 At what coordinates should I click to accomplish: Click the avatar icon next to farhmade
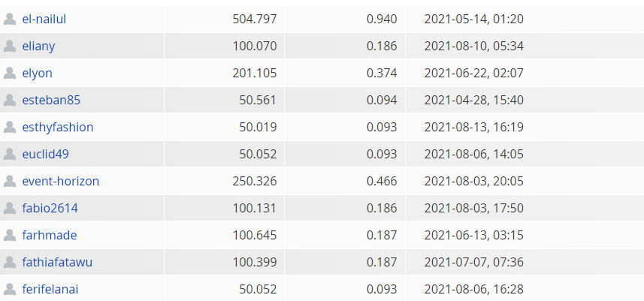click(x=10, y=236)
